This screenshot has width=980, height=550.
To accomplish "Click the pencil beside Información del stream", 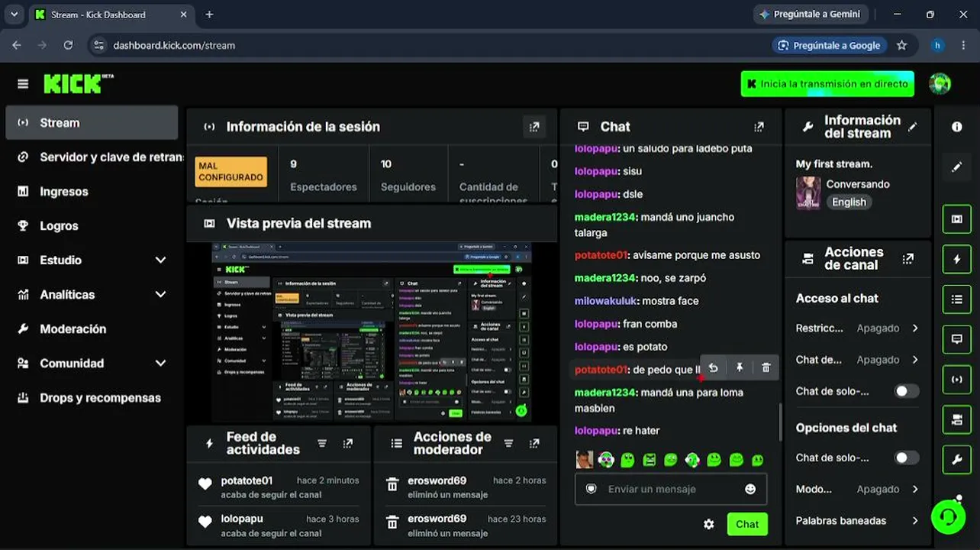I will (x=912, y=127).
